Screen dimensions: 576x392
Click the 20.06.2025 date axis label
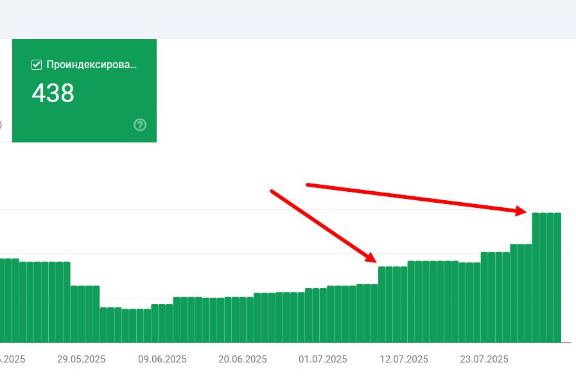[x=243, y=359]
